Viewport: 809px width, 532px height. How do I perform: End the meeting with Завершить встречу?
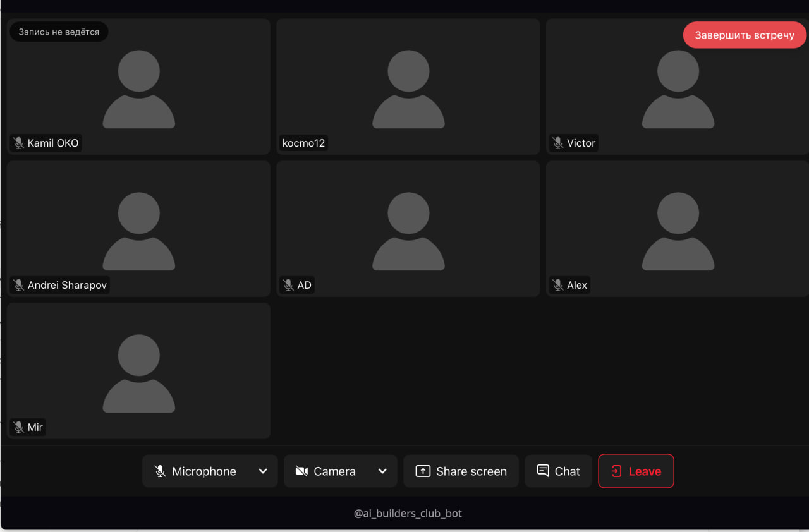tap(745, 35)
